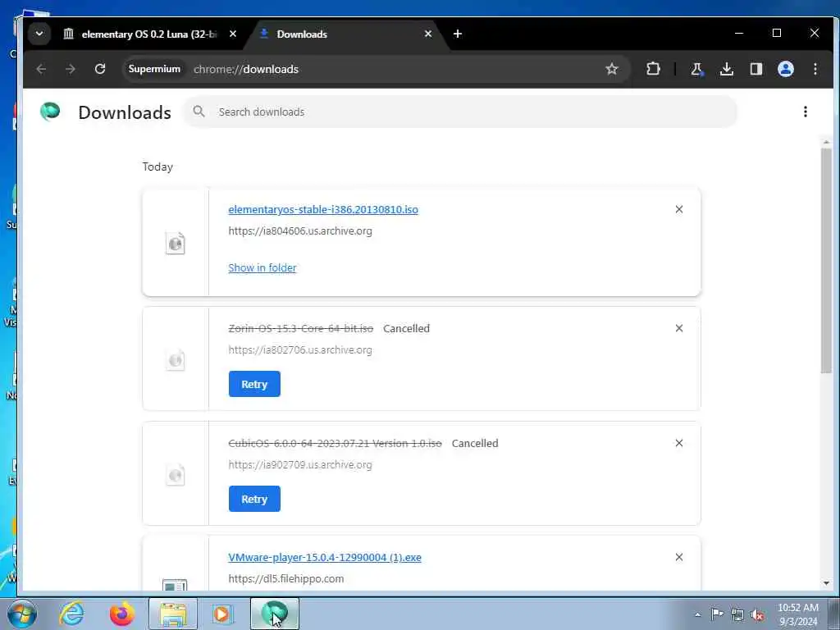Click the https://ia804606.us.archive.org source URL
The width and height of the screenshot is (840, 630).
tap(300, 231)
